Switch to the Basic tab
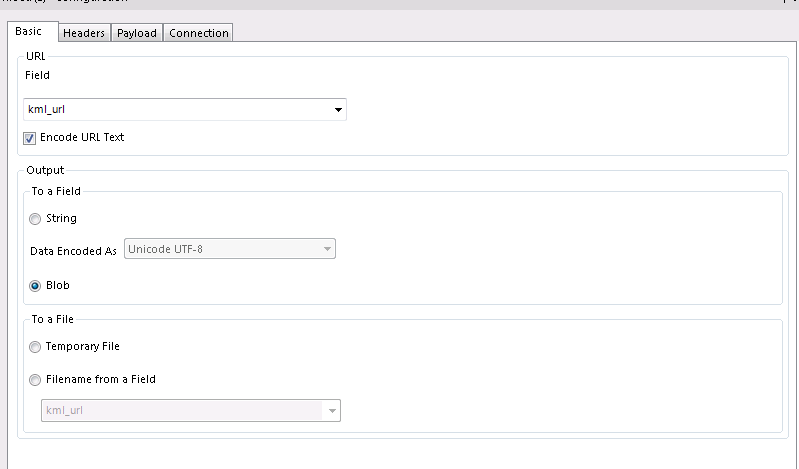799x469 pixels. 33,32
